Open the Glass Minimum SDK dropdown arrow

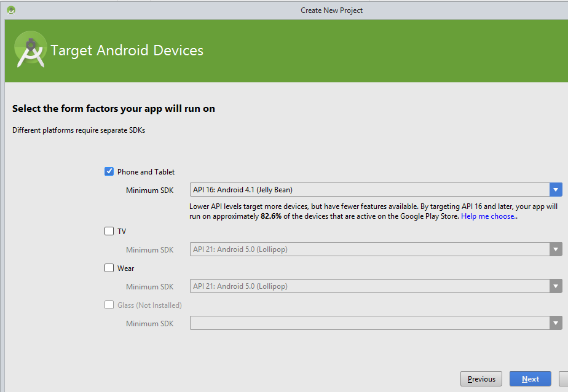tap(556, 323)
